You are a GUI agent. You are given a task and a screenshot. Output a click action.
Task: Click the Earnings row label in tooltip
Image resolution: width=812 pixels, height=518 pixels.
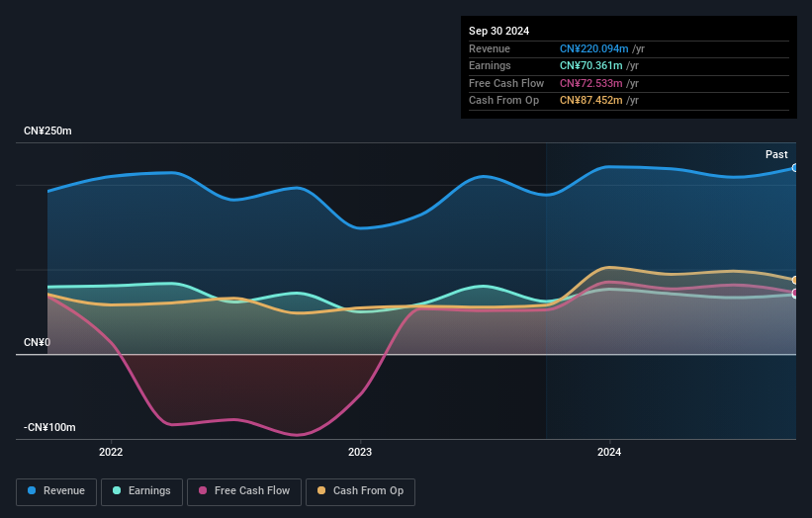coord(490,65)
